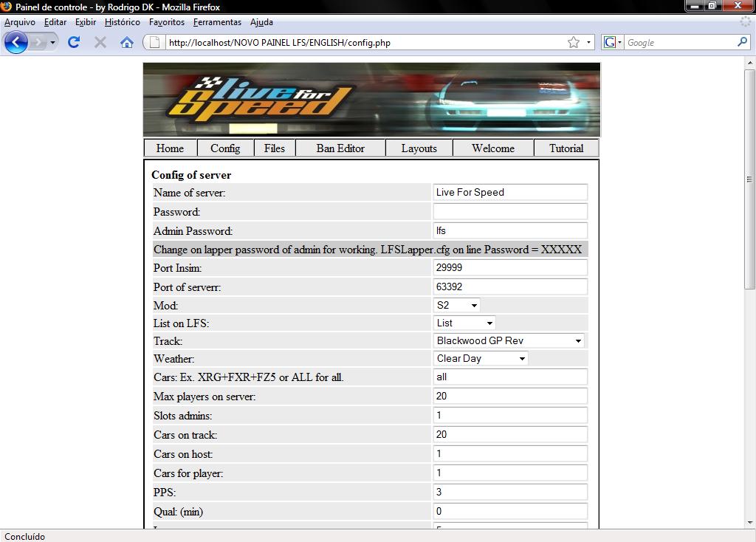
Task: Click the Firefox icon in the title bar
Action: point(6,6)
